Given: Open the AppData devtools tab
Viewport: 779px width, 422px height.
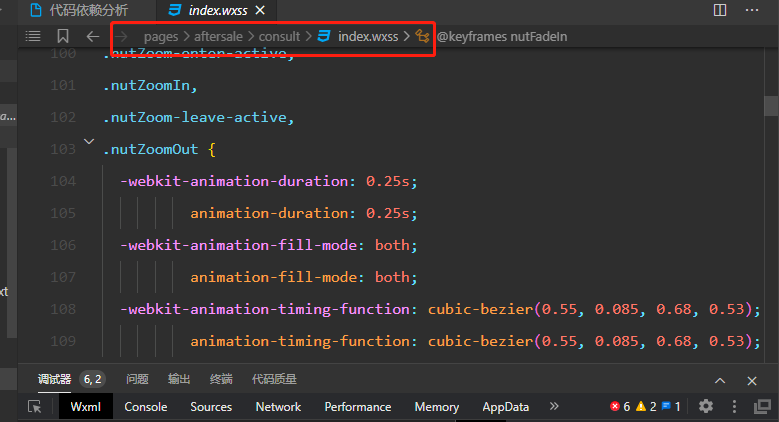Looking at the screenshot, I should pyautogui.click(x=506, y=407).
